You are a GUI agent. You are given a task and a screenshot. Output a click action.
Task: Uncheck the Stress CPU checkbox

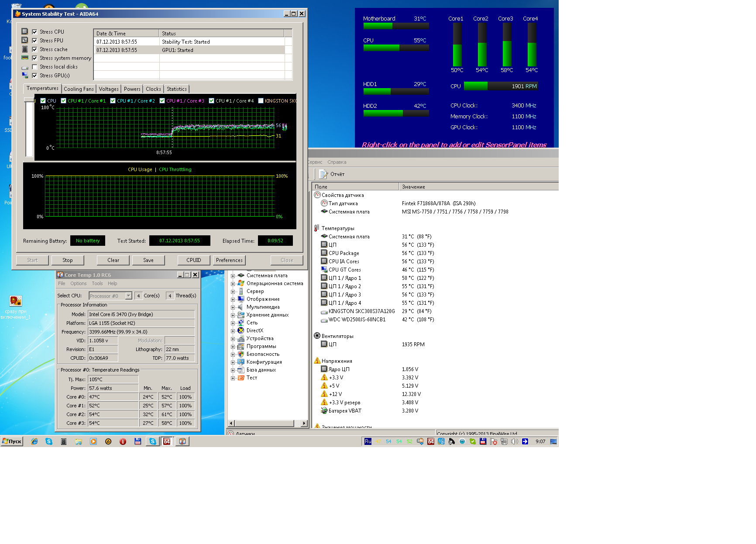[x=34, y=32]
